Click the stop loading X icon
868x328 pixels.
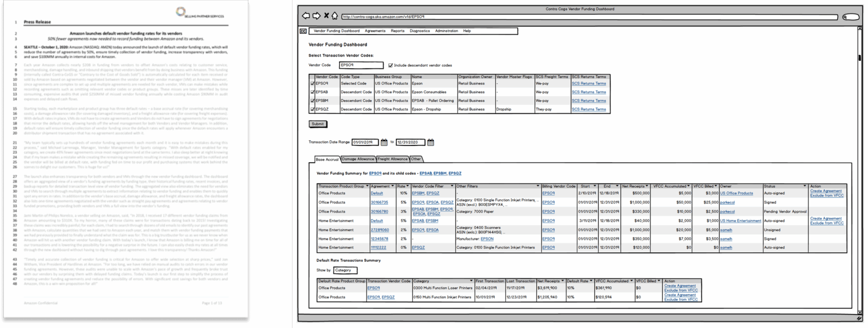326,15
